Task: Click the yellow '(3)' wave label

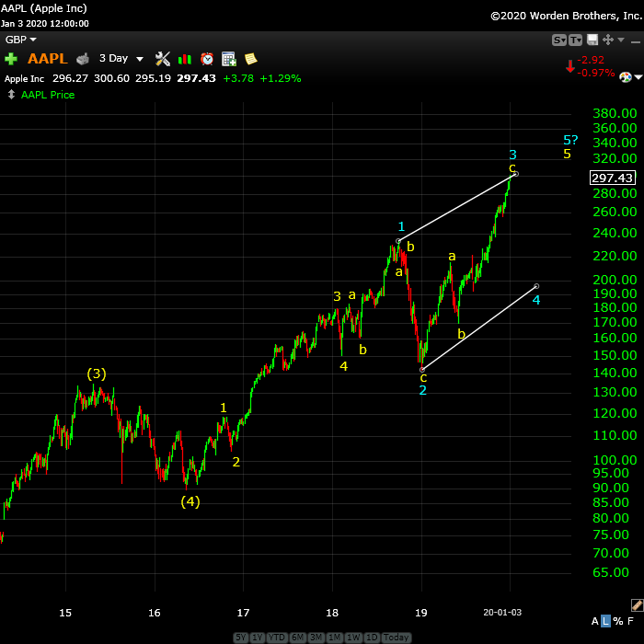Action: coord(97,374)
